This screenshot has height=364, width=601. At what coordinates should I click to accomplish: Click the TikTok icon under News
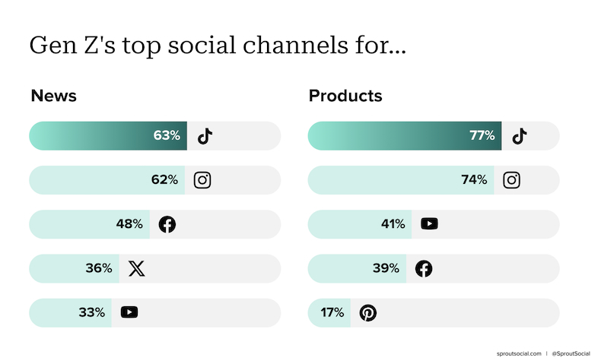[x=205, y=136]
